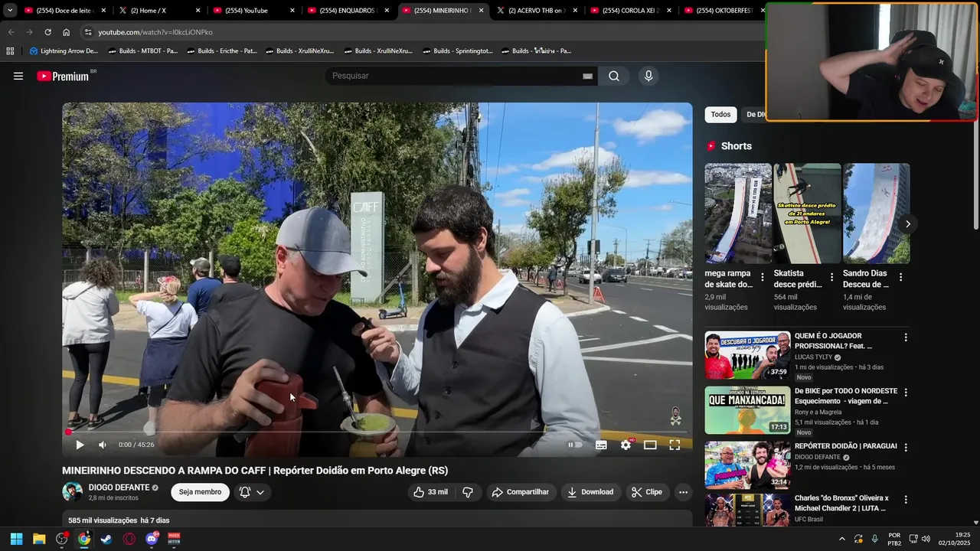Open File Explorer from taskbar

coord(39,539)
